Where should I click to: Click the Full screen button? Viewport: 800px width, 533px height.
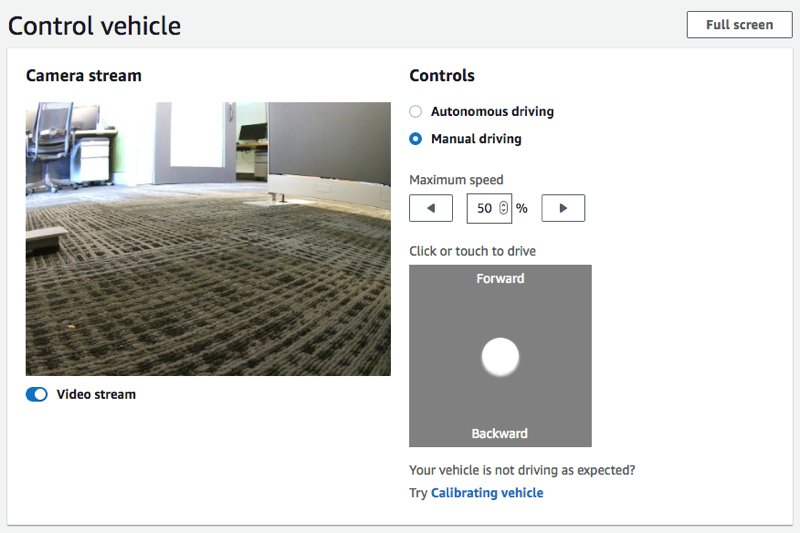pyautogui.click(x=739, y=25)
